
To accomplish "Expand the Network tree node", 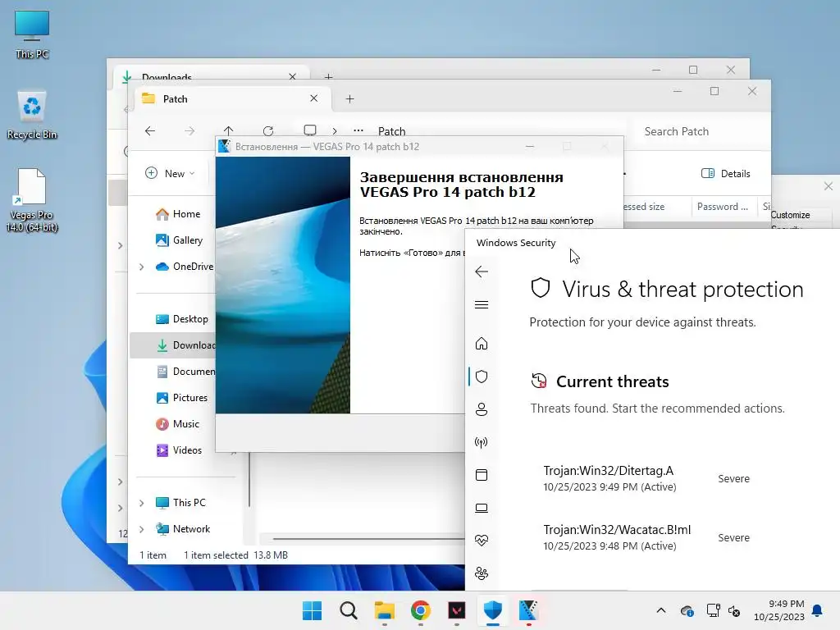I will coord(141,529).
